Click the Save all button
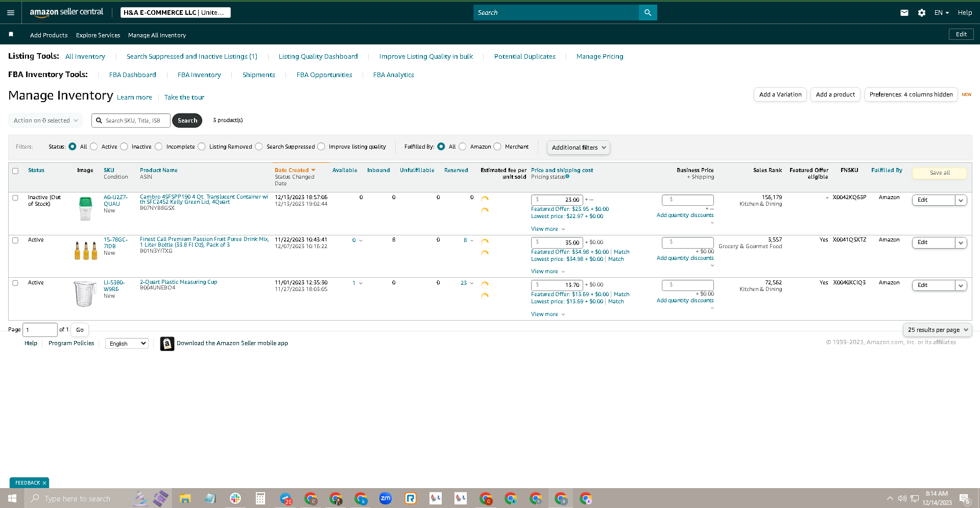Screen dimensions: 980x508 click(x=940, y=173)
